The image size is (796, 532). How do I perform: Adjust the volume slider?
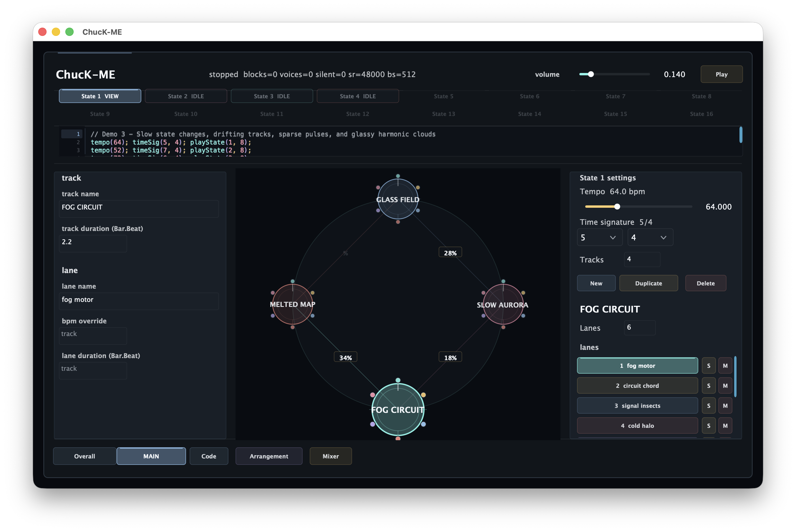point(614,74)
